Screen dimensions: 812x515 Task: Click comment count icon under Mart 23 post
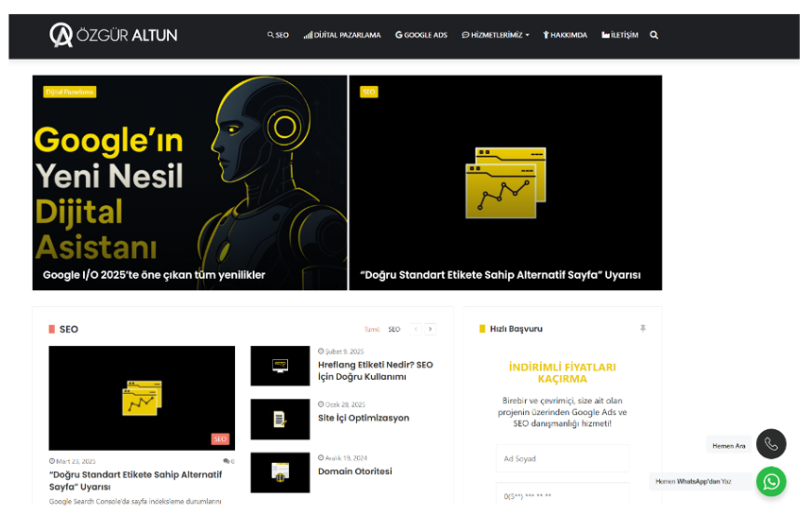point(228,461)
